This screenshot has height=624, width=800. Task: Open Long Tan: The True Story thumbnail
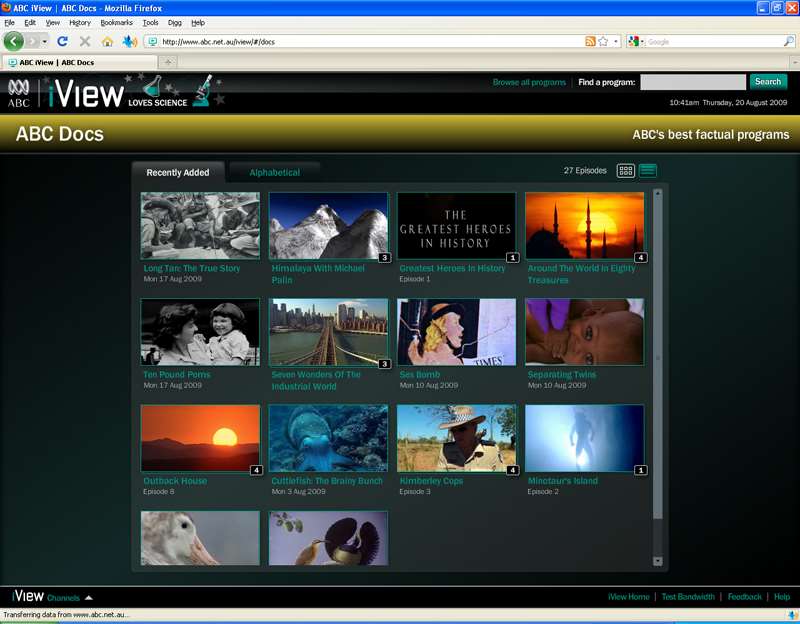click(x=200, y=225)
